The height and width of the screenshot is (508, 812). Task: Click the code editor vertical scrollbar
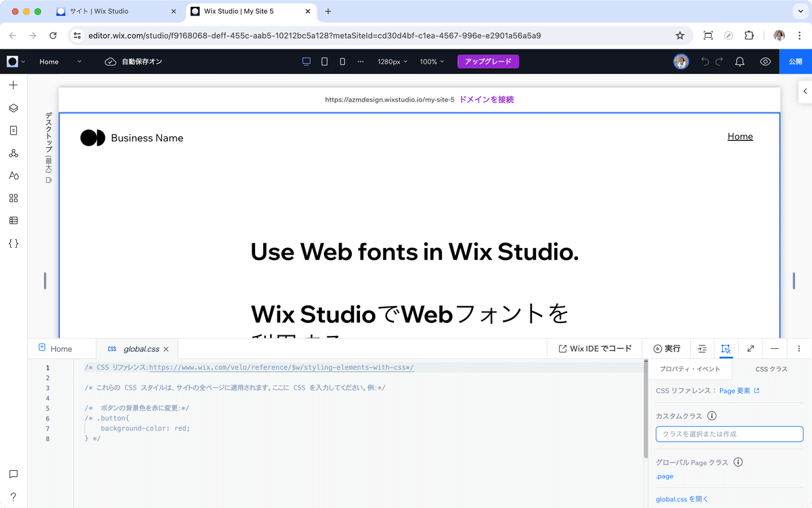tap(646, 410)
